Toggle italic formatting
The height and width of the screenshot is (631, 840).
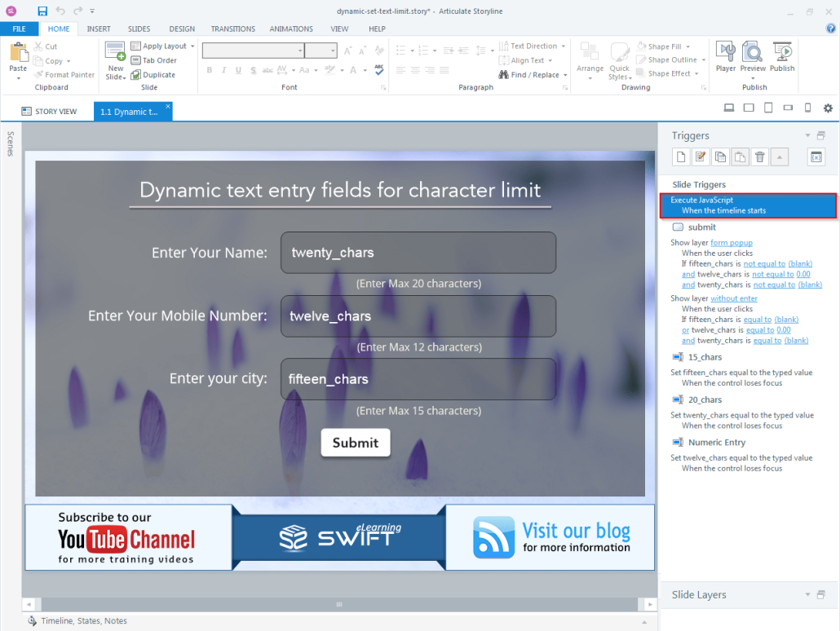click(223, 70)
